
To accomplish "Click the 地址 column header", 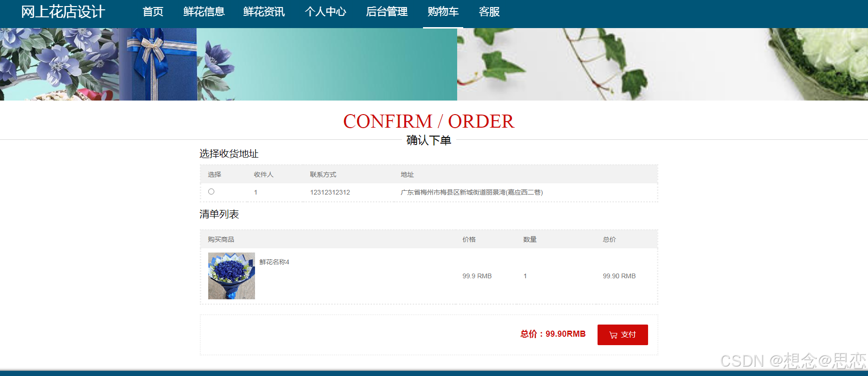I will [407, 174].
